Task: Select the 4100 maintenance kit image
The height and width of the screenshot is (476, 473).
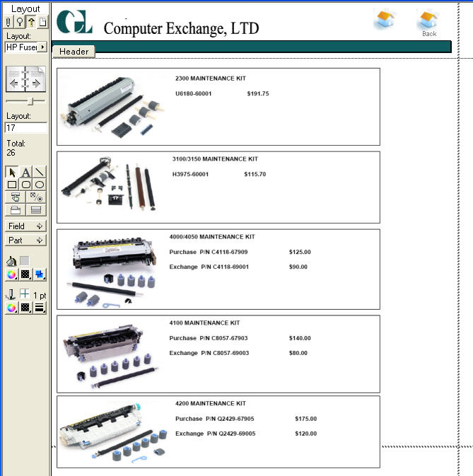Action: (110, 356)
